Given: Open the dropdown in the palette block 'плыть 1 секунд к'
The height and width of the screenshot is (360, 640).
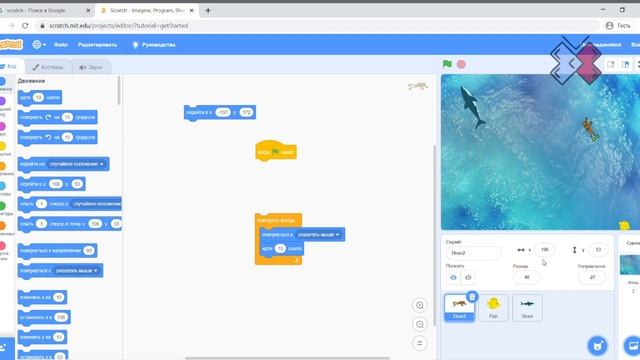Looking at the screenshot, I should click(x=96, y=204).
